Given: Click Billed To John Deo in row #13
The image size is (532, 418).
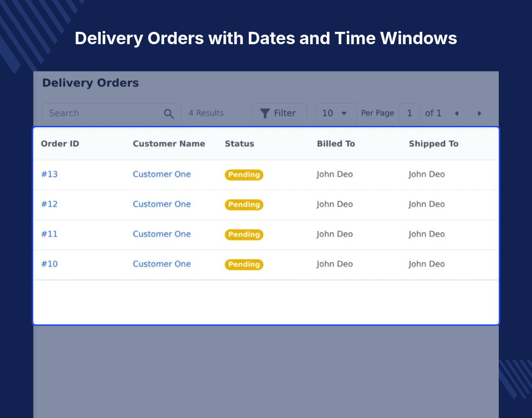Looking at the screenshot, I should click(x=334, y=174).
